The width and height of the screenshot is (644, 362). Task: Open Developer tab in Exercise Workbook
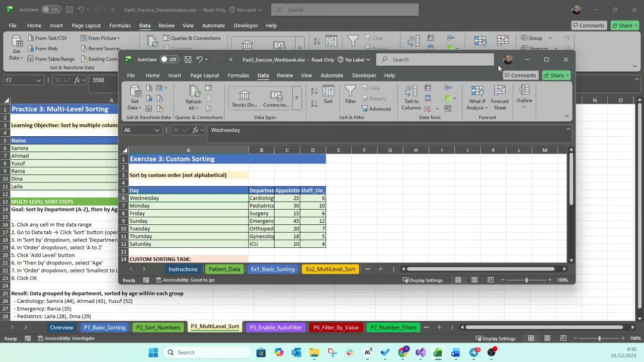364,75
